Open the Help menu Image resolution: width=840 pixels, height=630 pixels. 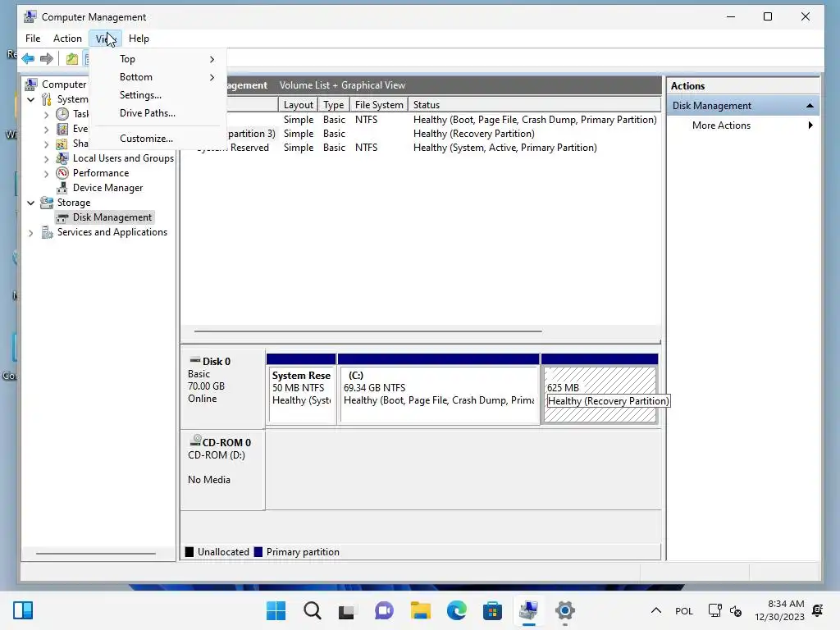(139, 38)
